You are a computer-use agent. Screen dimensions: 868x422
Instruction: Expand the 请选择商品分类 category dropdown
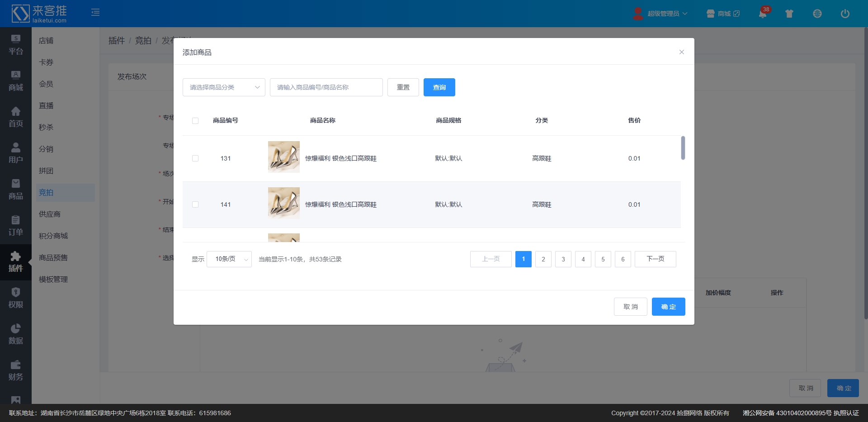224,87
